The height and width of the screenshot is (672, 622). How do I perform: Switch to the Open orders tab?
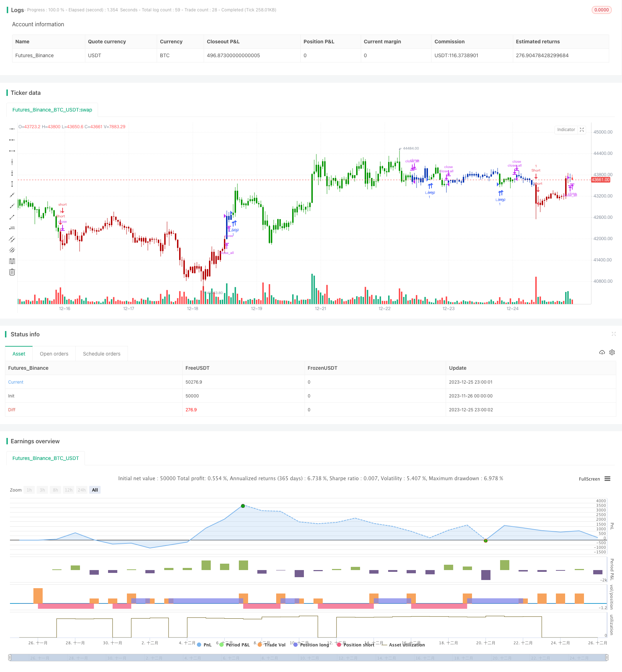click(54, 354)
